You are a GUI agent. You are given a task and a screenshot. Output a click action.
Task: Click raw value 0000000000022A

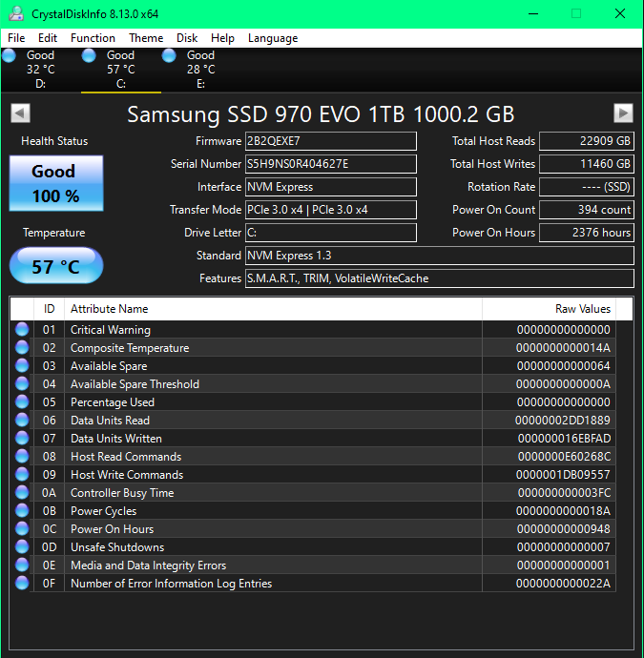563,584
